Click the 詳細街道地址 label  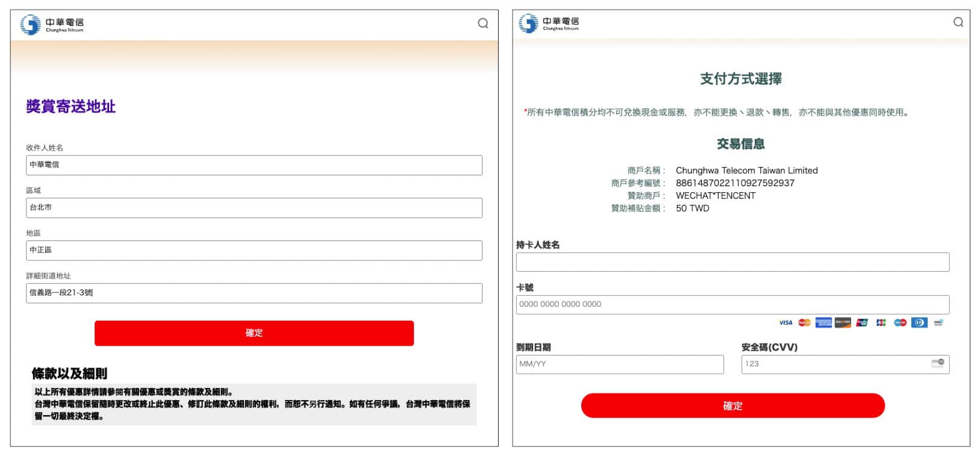click(x=48, y=276)
